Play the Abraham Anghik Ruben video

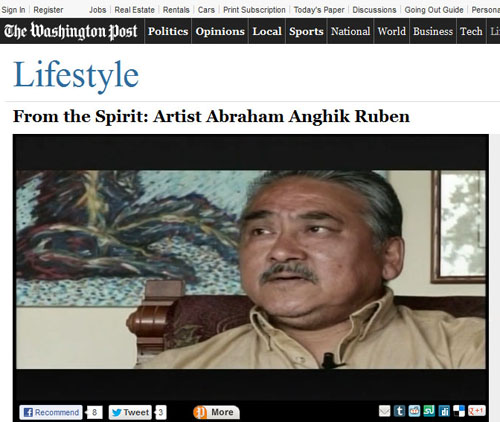tap(251, 269)
